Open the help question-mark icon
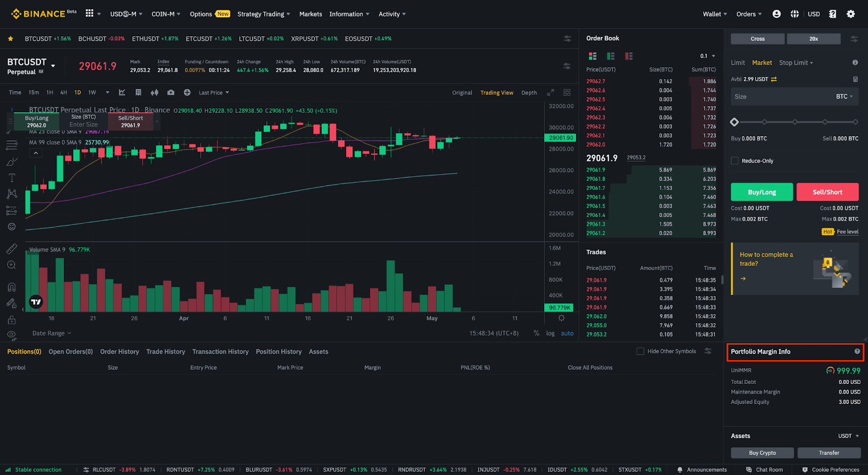 pyautogui.click(x=832, y=14)
